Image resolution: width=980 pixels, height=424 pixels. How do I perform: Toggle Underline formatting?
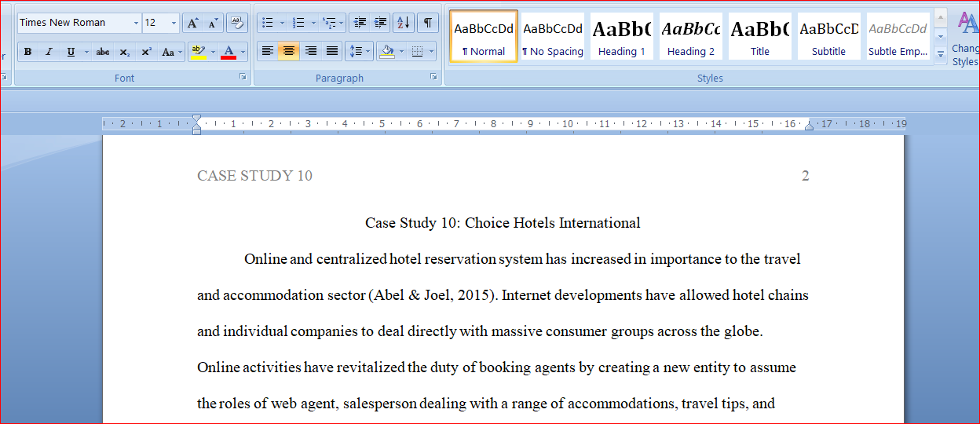[x=71, y=52]
